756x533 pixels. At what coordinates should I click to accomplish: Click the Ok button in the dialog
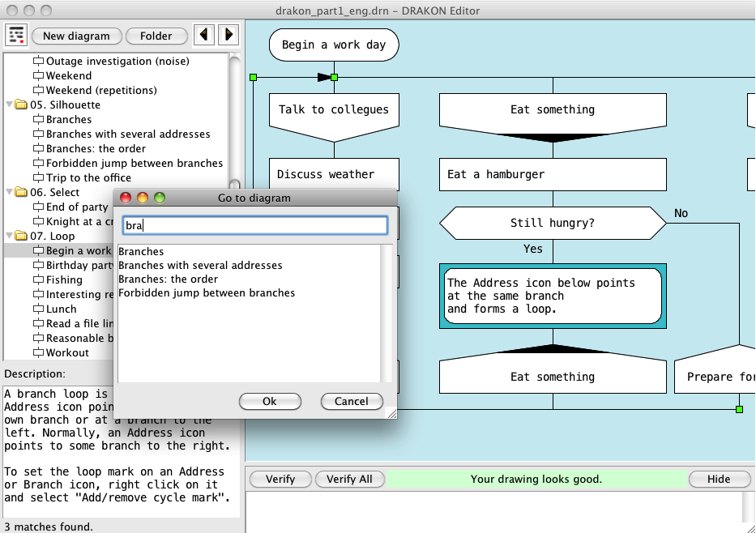pyautogui.click(x=270, y=402)
